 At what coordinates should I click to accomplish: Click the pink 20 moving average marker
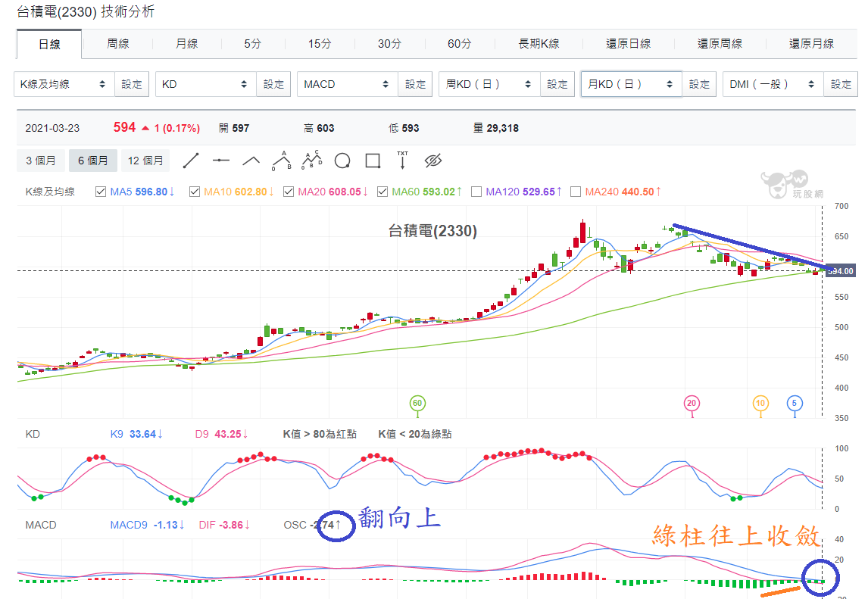pos(692,404)
